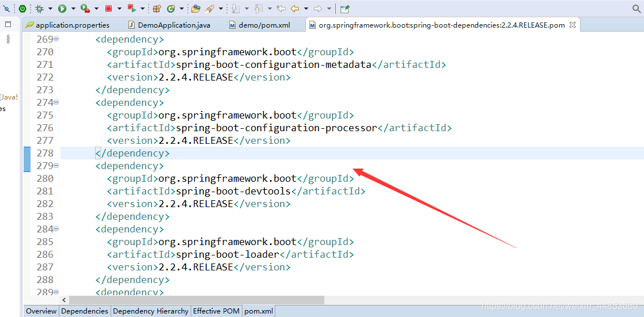Click the horizontal scrollbar left arrow

click(x=64, y=300)
